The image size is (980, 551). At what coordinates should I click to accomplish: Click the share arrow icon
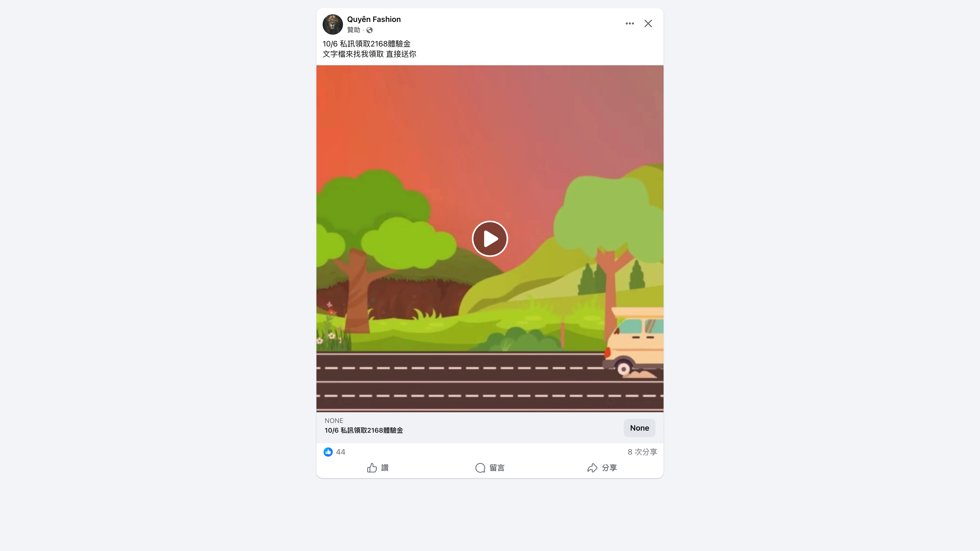[592, 468]
